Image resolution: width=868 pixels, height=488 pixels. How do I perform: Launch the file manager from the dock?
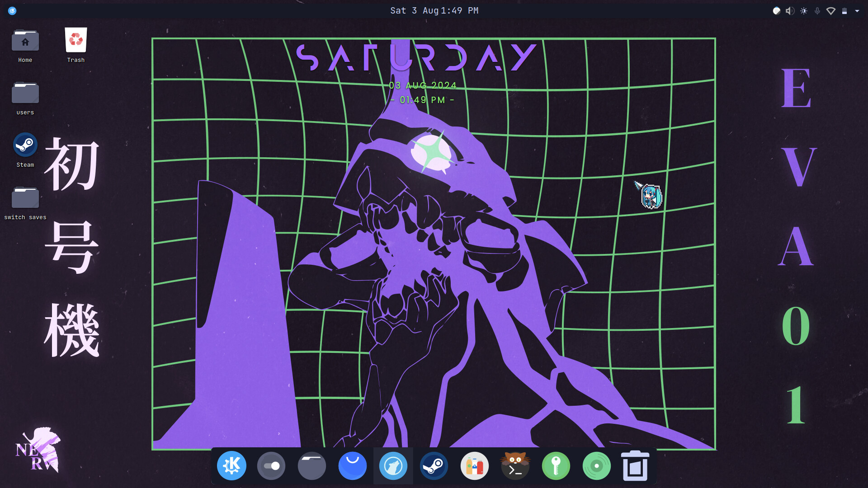click(312, 465)
